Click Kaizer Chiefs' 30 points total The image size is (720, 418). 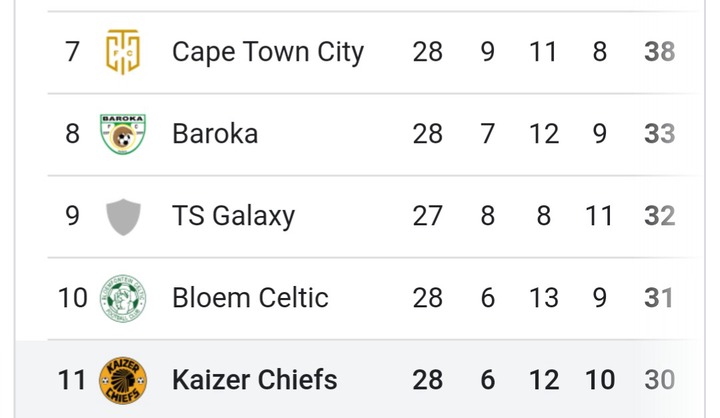tap(659, 380)
